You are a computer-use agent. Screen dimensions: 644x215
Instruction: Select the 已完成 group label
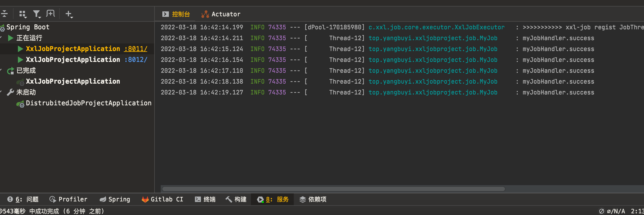pos(26,71)
